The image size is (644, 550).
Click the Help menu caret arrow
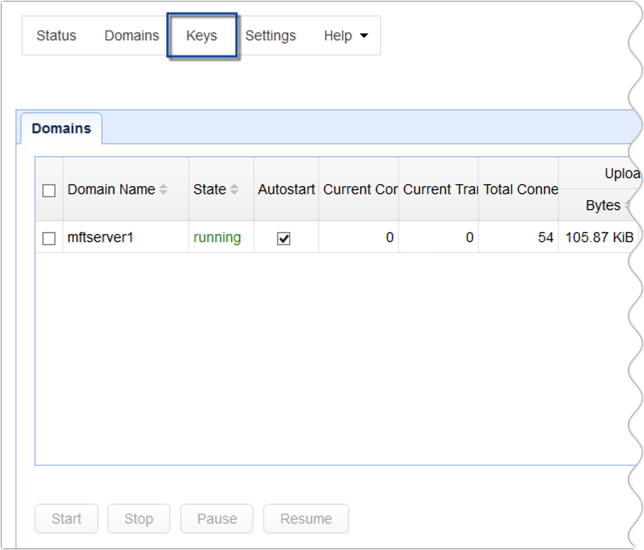click(363, 36)
